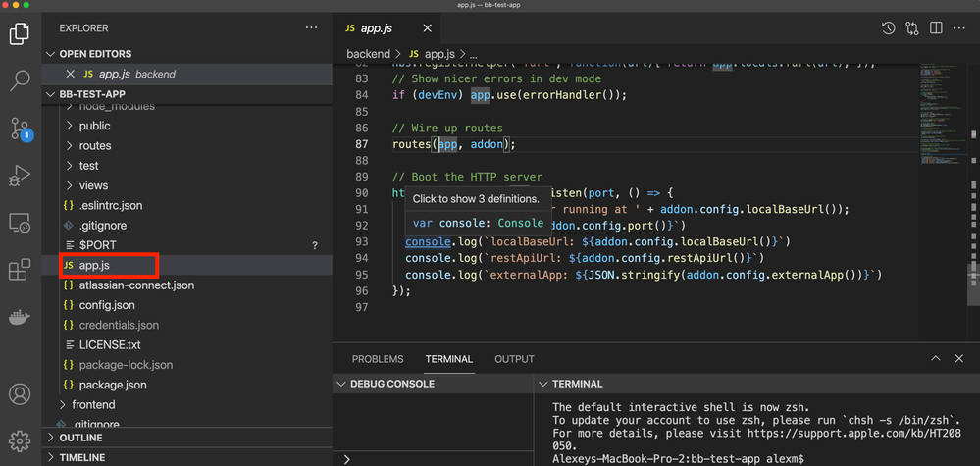
Task: Open Source Control view with badge
Action: (20, 129)
